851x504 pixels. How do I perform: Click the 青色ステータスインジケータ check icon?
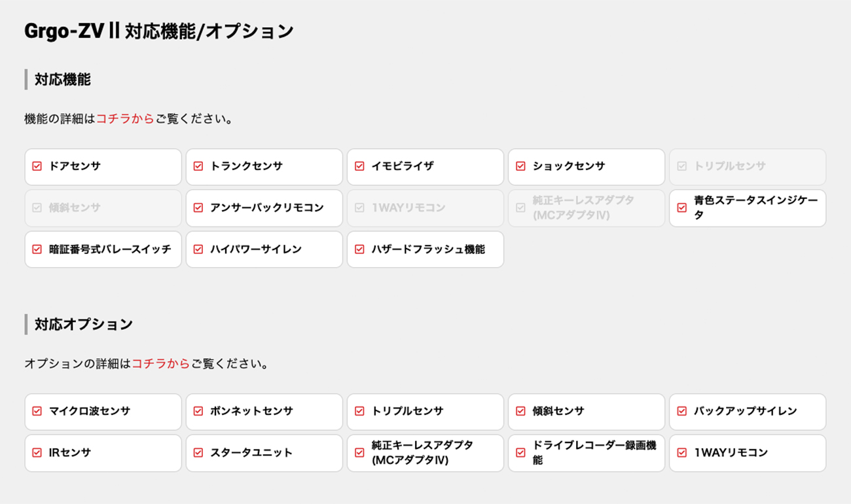[x=681, y=207]
